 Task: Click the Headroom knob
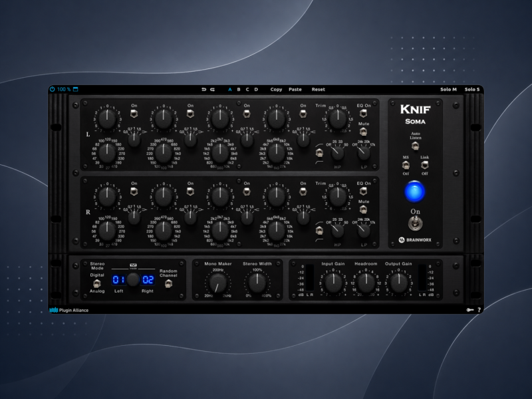[x=366, y=283]
